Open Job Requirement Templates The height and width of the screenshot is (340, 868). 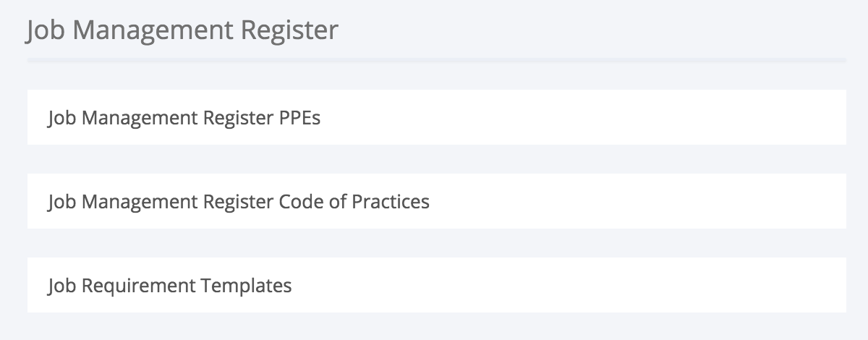[170, 286]
